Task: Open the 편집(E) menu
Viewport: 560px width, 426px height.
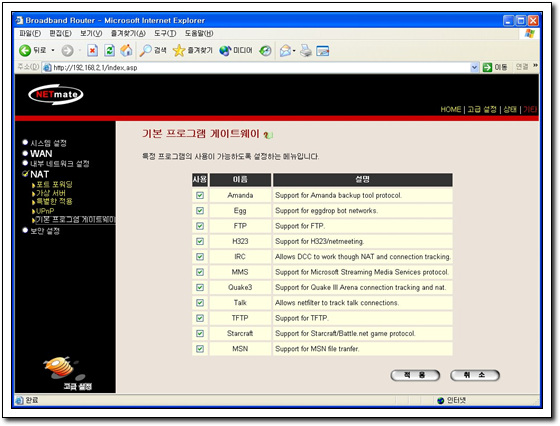Action: click(x=60, y=34)
